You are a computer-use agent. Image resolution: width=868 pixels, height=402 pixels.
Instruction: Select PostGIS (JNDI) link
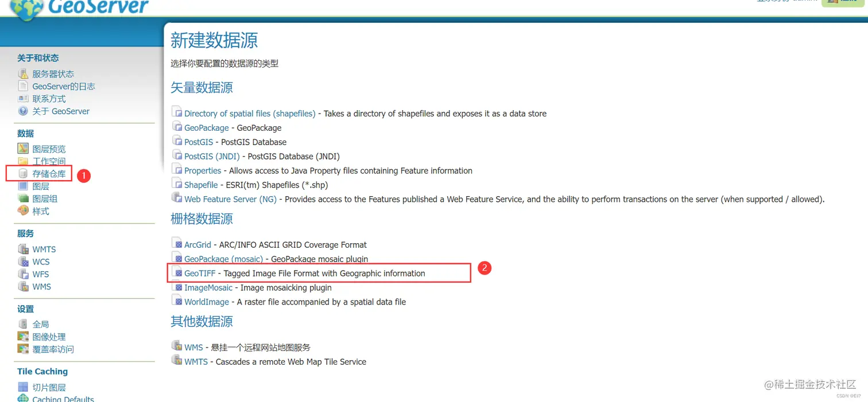coord(212,157)
